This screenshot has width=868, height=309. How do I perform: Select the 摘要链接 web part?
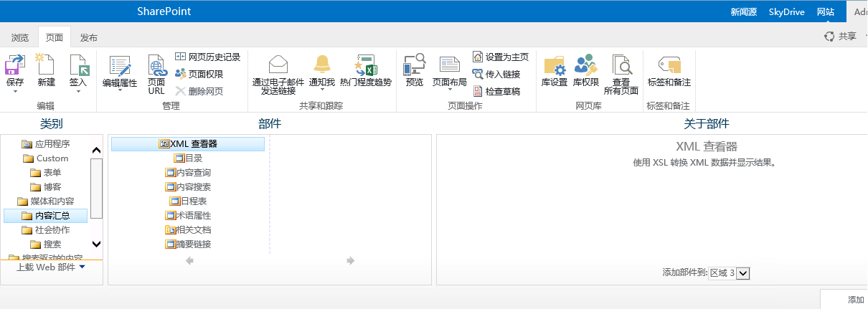[188, 244]
